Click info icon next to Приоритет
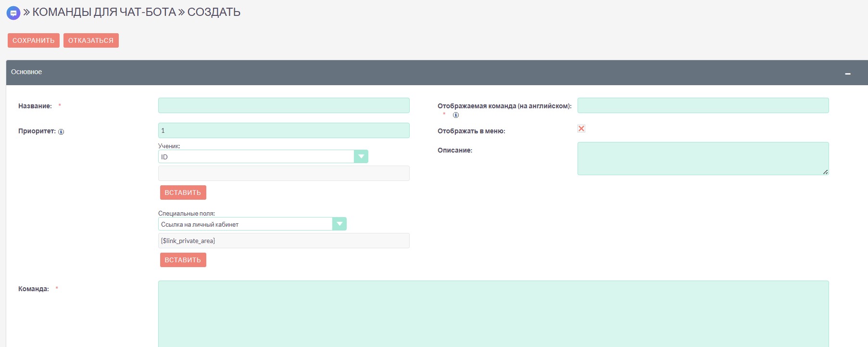 click(x=61, y=132)
